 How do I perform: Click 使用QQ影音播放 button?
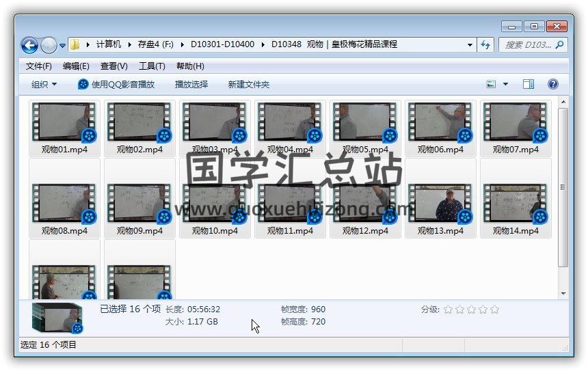[116, 84]
